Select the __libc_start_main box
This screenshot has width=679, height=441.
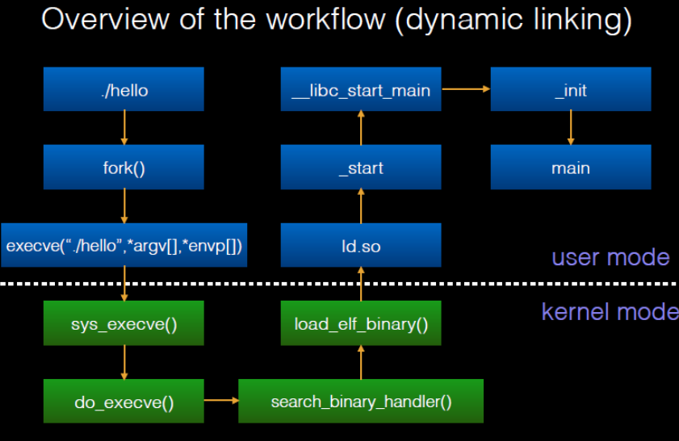[361, 90]
